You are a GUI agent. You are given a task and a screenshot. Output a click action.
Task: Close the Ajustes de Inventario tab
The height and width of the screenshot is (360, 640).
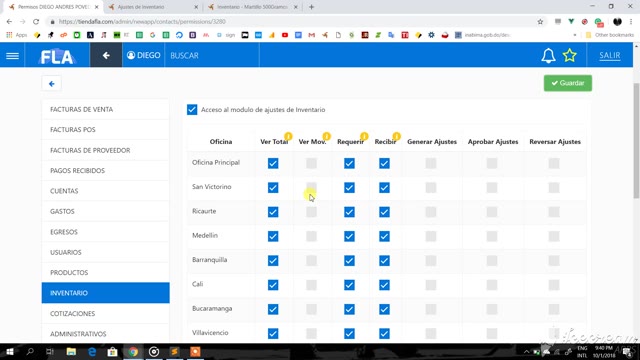coord(196,7)
